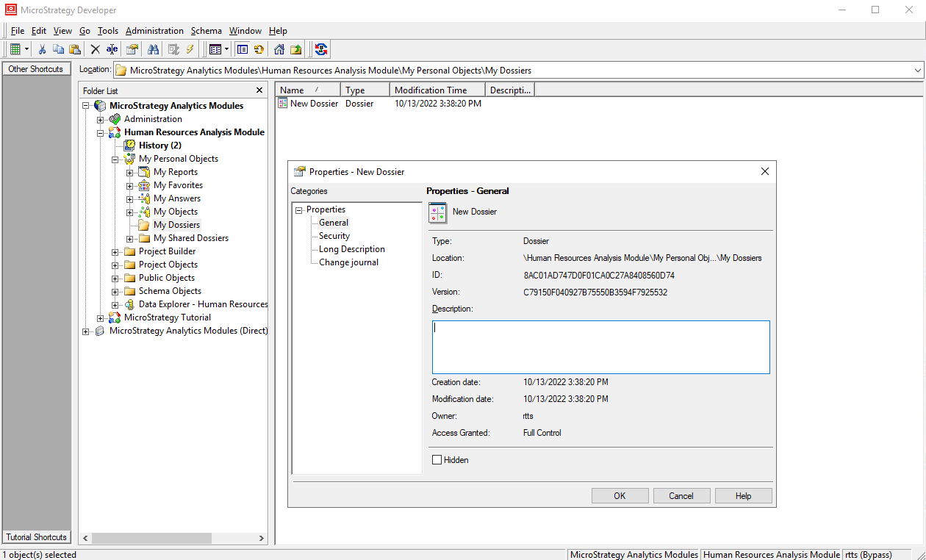Click the My Favorites icon in tree

click(144, 185)
